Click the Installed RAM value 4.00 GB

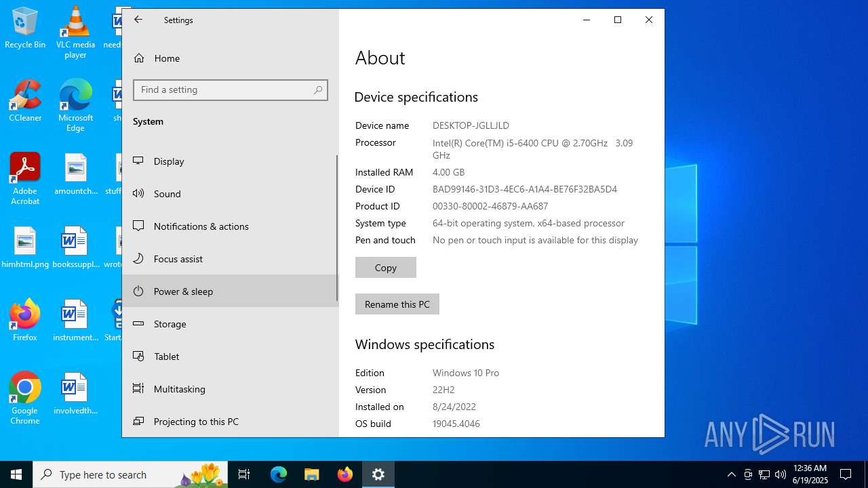coord(448,172)
